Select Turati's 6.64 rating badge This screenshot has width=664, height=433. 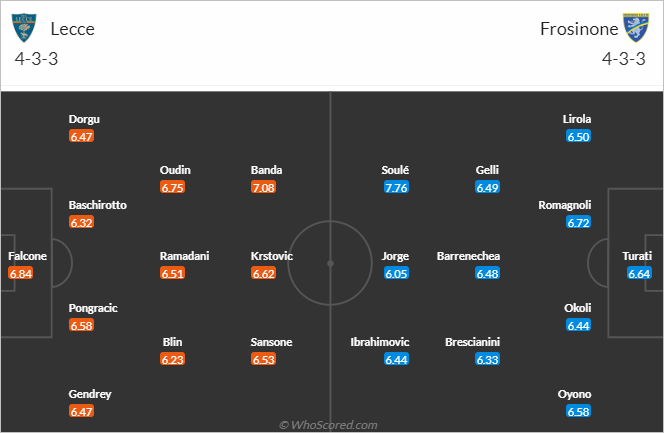click(639, 273)
